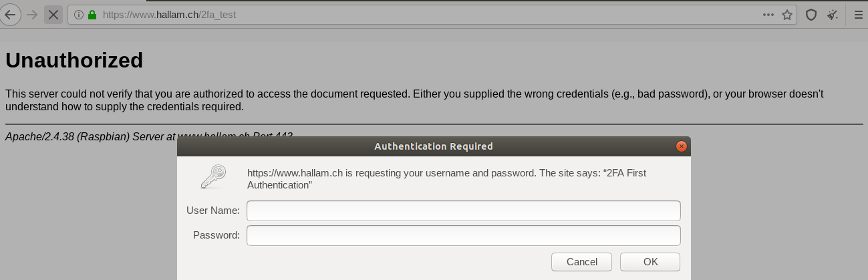
Task: Click the Forward arrow in toolbar
Action: click(x=31, y=15)
